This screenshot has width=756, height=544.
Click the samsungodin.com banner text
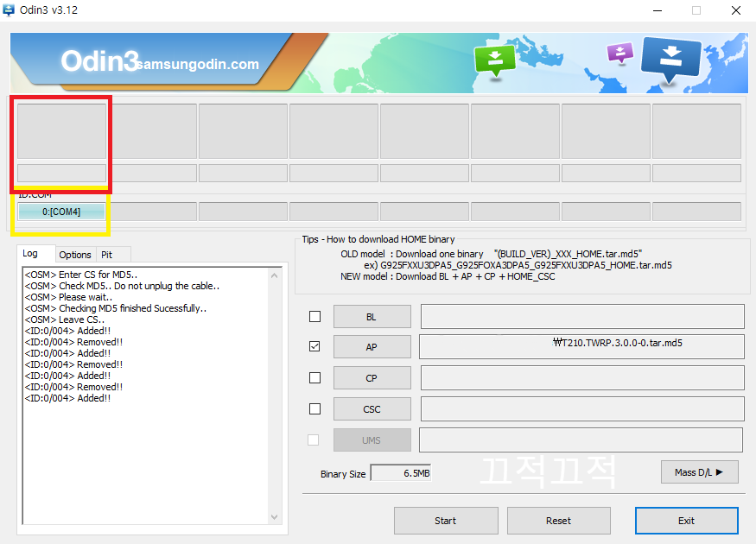198,64
